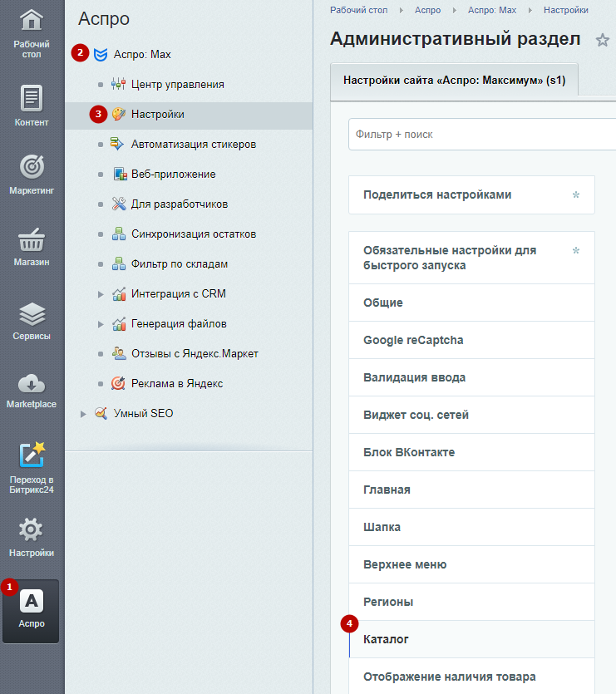Expand the Умный SEO tree node
Screen dimensions: 616x694
pos(83,414)
